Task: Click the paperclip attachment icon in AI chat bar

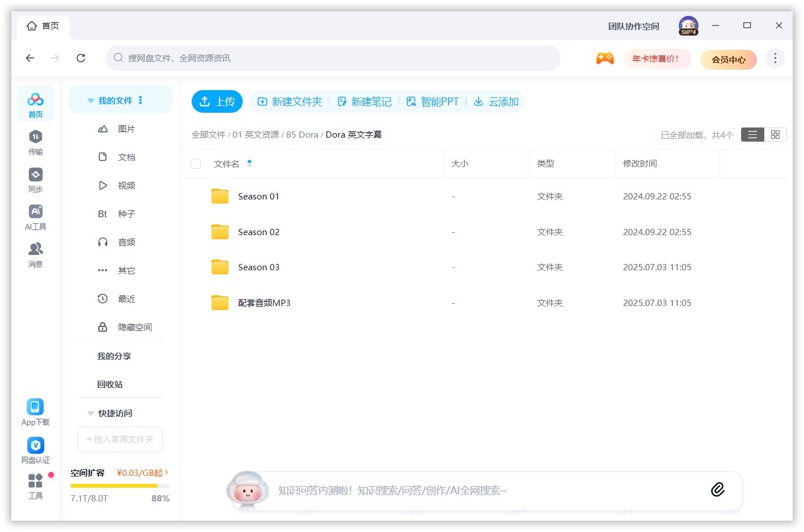Action: tap(718, 490)
